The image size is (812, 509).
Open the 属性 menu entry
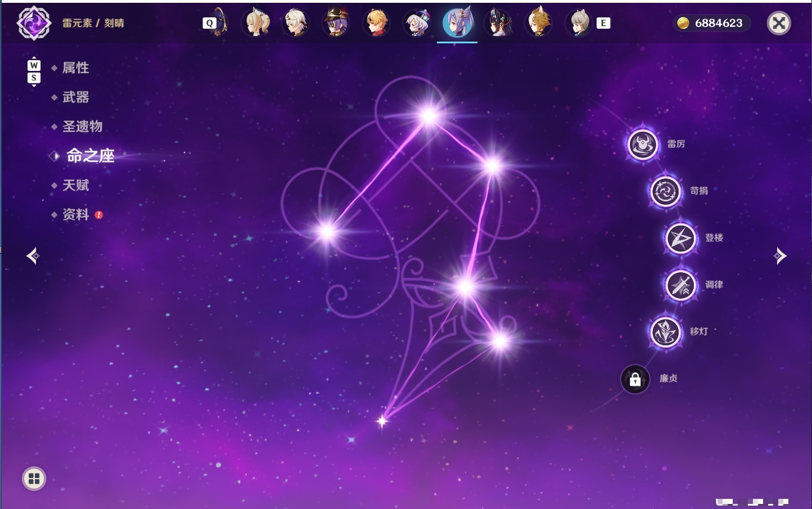coord(75,68)
